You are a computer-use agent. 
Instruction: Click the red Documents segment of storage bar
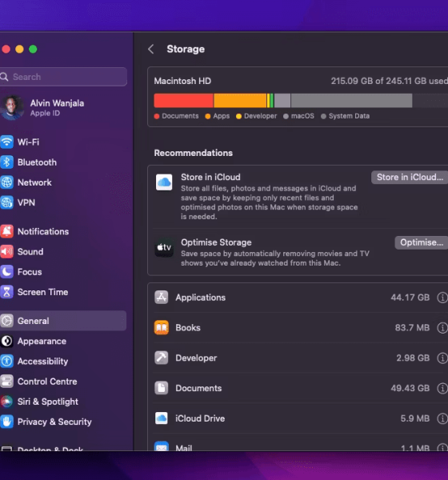[183, 101]
